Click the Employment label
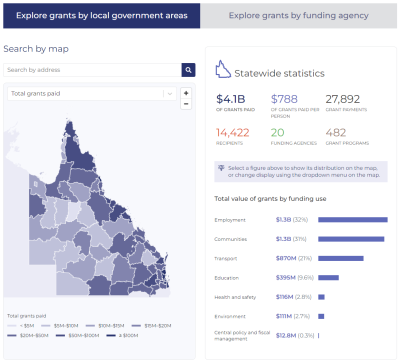Screen dimensions: 400x363 230,220
